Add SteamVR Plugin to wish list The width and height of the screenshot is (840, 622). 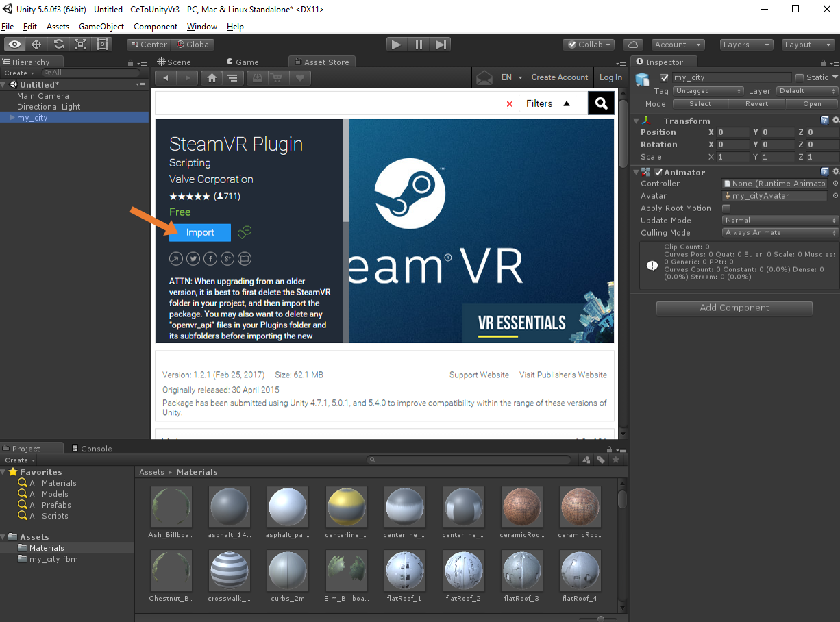coord(245,232)
